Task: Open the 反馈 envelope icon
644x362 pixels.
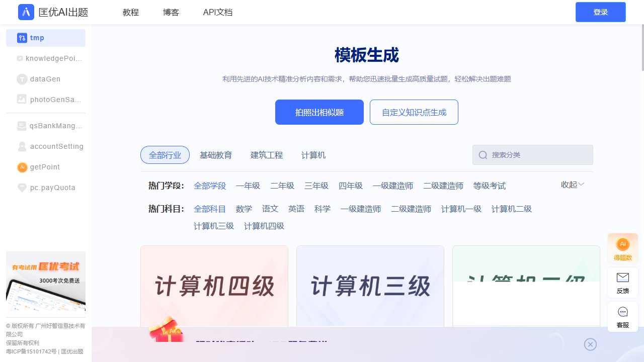Action: [x=623, y=278]
